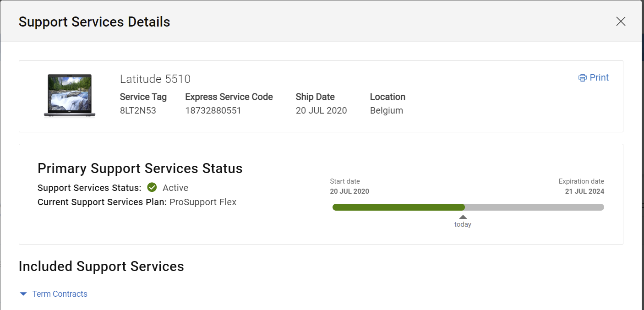Screen dimensions: 644x310
Task: Click the printer icon beside Print
Action: 583,78
